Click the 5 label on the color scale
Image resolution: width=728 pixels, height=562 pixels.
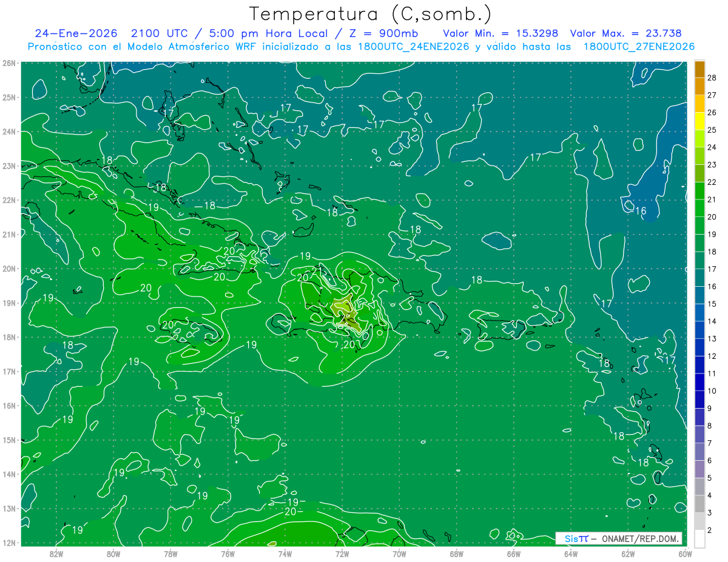(x=710, y=478)
